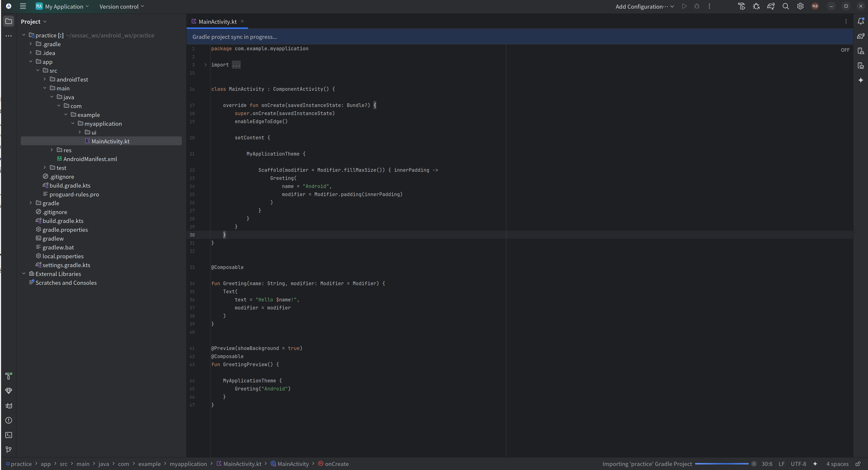The height and width of the screenshot is (470, 868).
Task: Toggle the OFF inspections indicator in editor
Action: (x=845, y=50)
